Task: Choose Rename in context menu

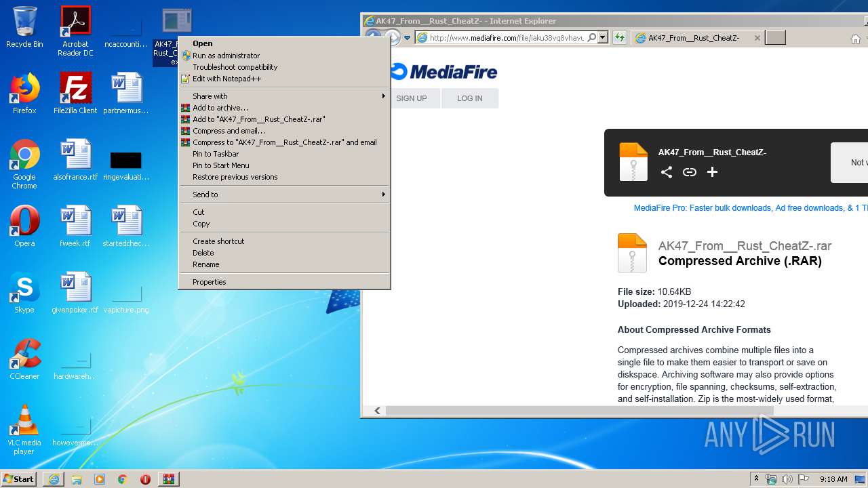Action: pos(284,264)
